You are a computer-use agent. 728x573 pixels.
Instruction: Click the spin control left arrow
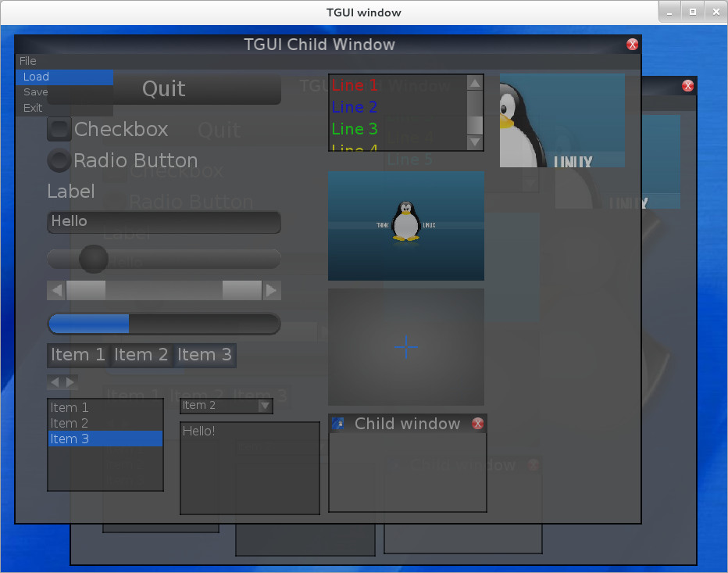click(x=55, y=382)
